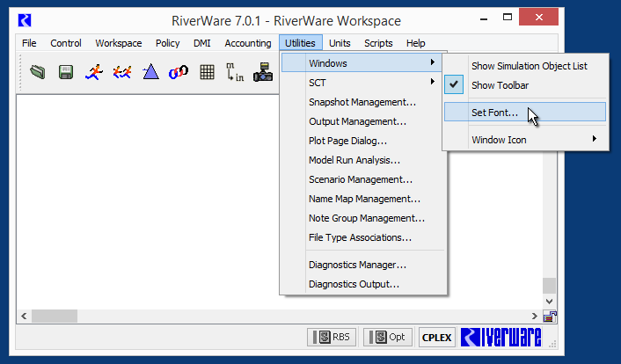Open the Accounting menu

(248, 43)
